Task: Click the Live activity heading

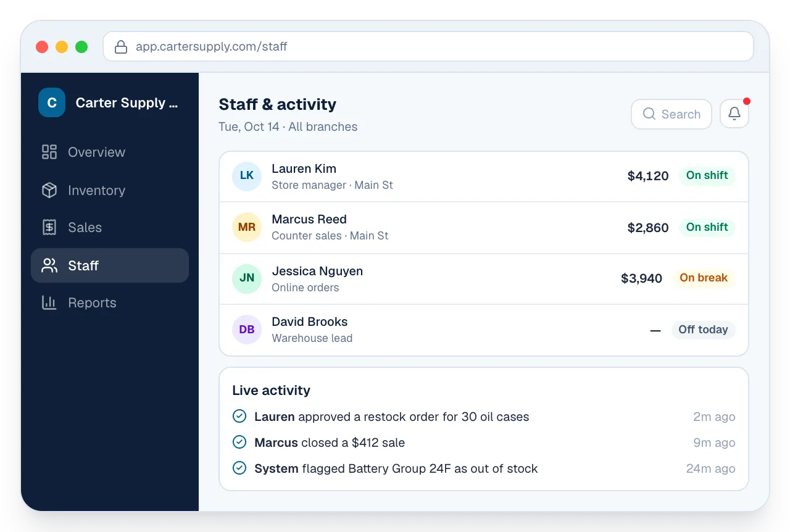Action: (271, 390)
